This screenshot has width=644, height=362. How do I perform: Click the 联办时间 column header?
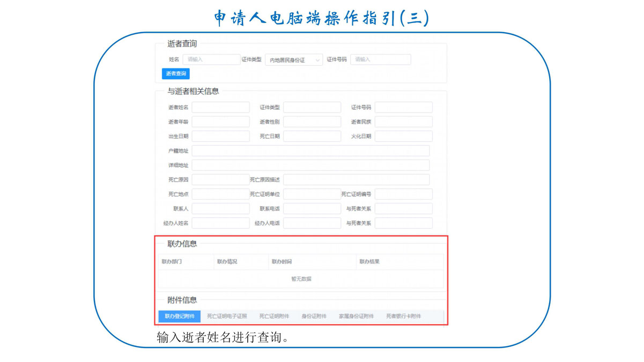click(282, 262)
